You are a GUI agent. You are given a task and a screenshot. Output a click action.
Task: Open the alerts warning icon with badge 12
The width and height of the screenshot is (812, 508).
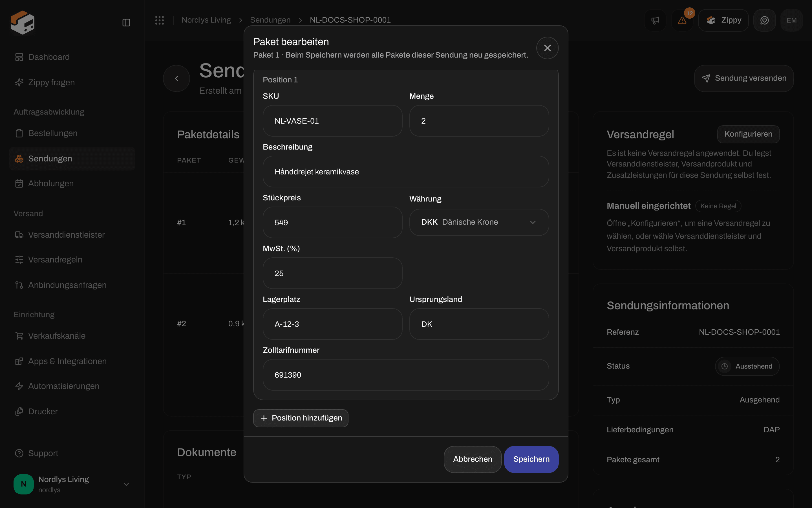click(682, 20)
